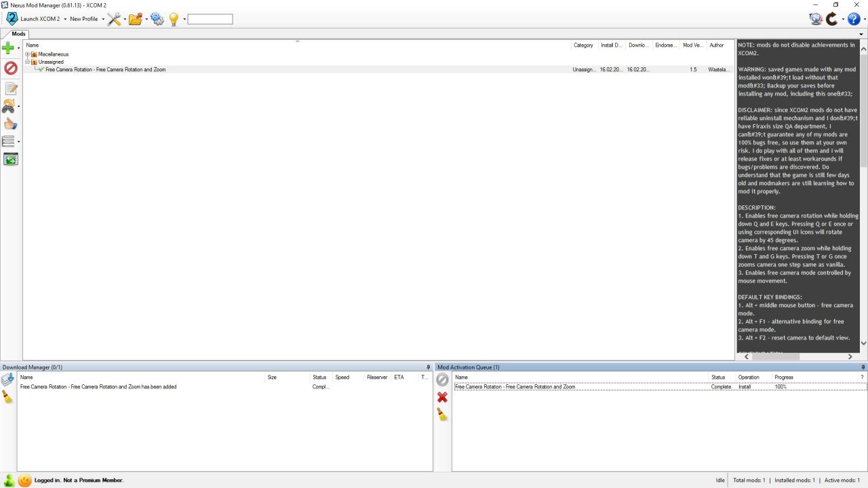Click the New Profile button
This screenshot has height=488, width=868.
click(83, 19)
